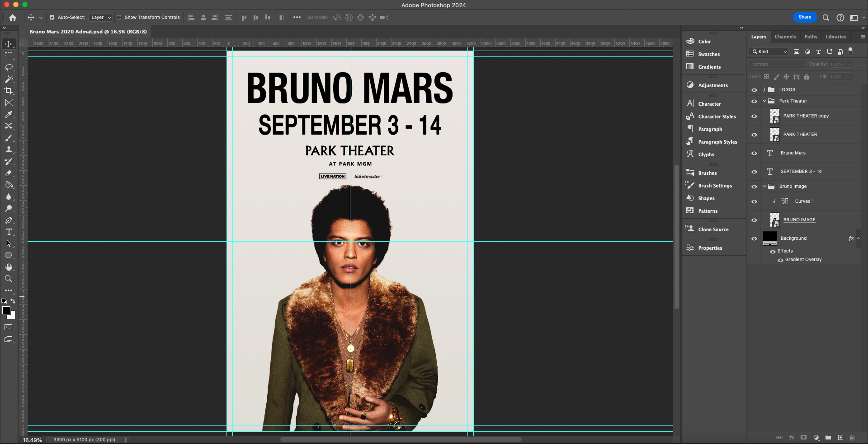Select the Clone Stamp tool
The image size is (868, 444).
click(x=9, y=150)
